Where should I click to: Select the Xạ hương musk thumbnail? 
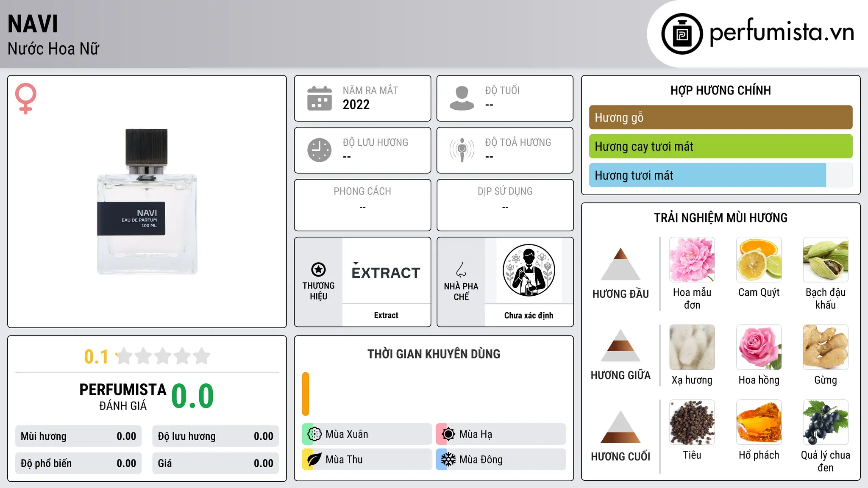692,347
